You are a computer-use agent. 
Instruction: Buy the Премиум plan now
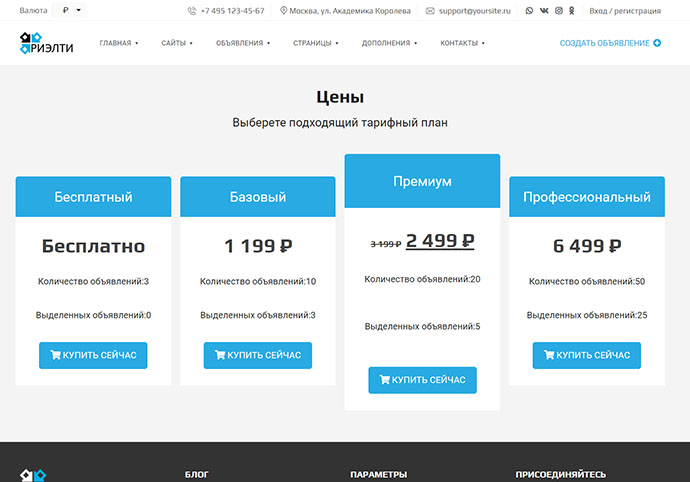(422, 380)
